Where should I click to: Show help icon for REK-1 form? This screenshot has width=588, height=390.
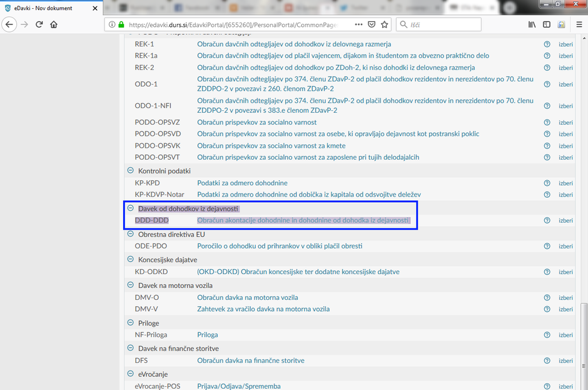coord(547,44)
